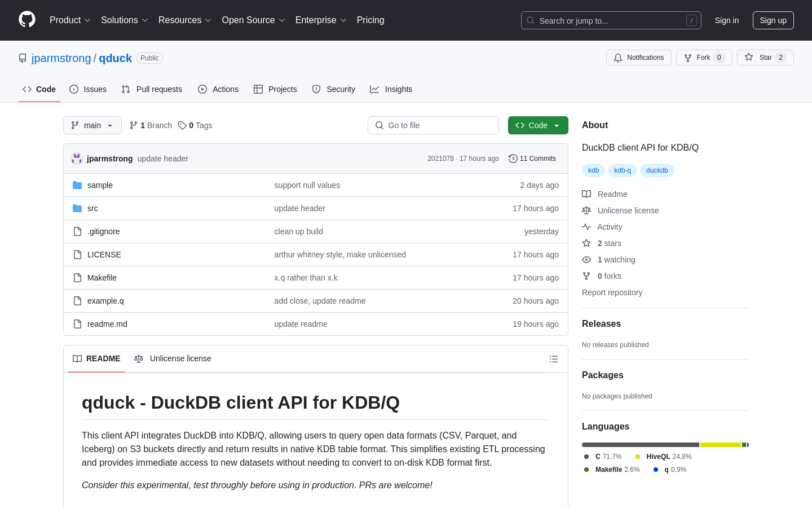Screen dimensions: 812x508
Task: Expand the Product menu
Action: click(x=70, y=20)
